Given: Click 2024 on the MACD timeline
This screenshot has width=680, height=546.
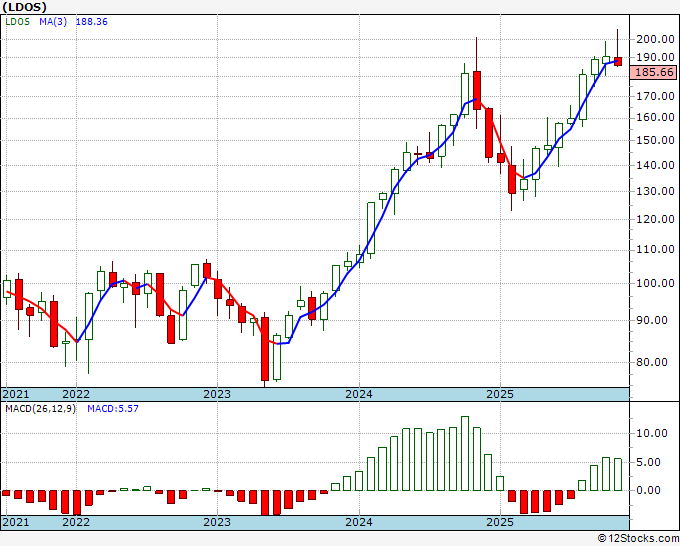Looking at the screenshot, I should point(359,522).
